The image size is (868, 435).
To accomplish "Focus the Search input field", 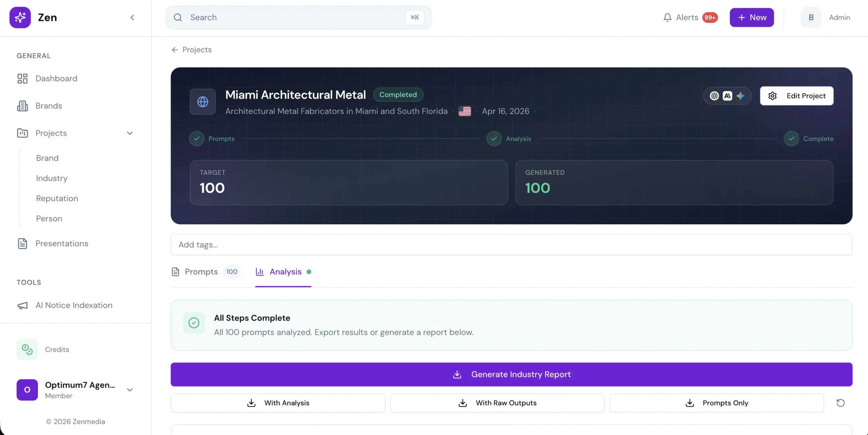I will click(x=299, y=17).
